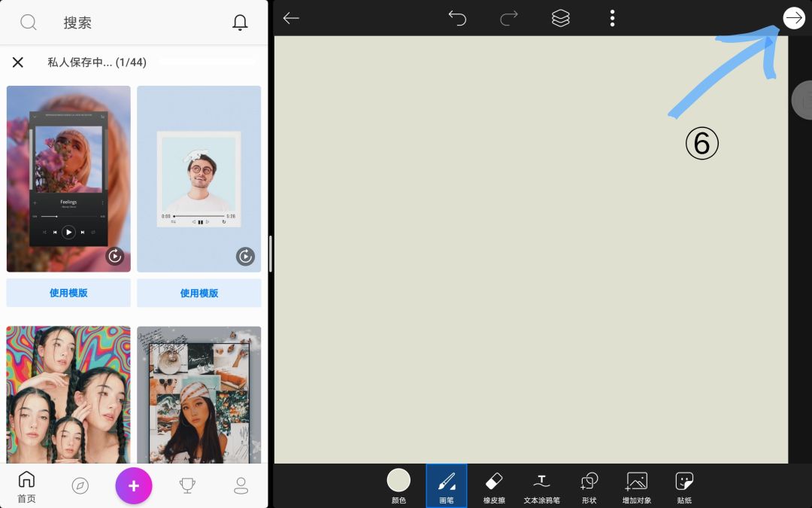Go back with the left arrow
Viewport: 812px width, 508px height.
point(291,18)
